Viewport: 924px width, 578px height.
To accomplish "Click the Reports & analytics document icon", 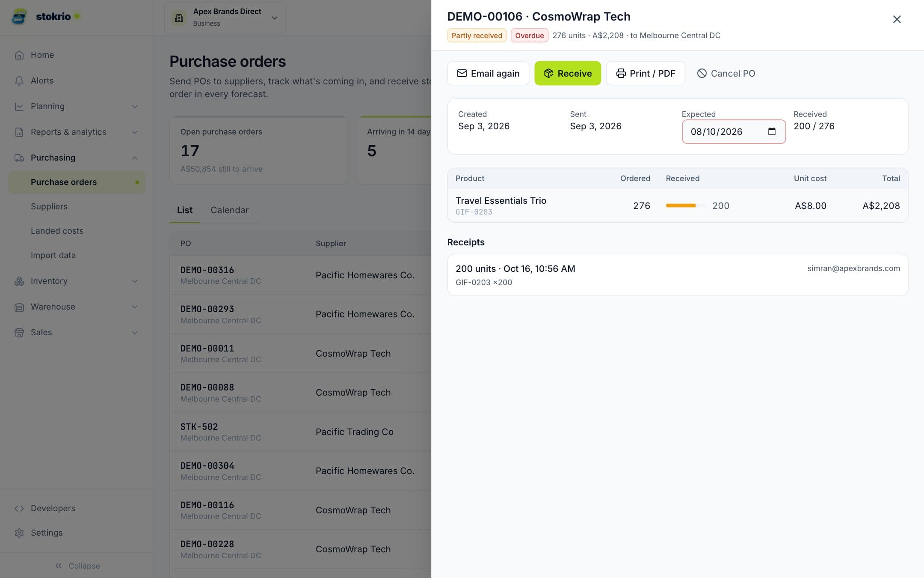I will [19, 132].
